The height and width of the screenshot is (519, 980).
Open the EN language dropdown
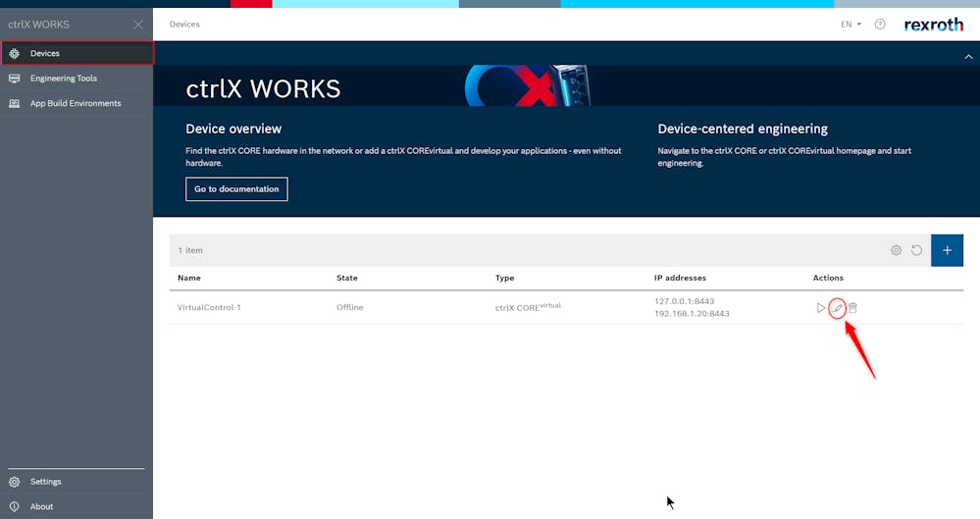pos(851,25)
